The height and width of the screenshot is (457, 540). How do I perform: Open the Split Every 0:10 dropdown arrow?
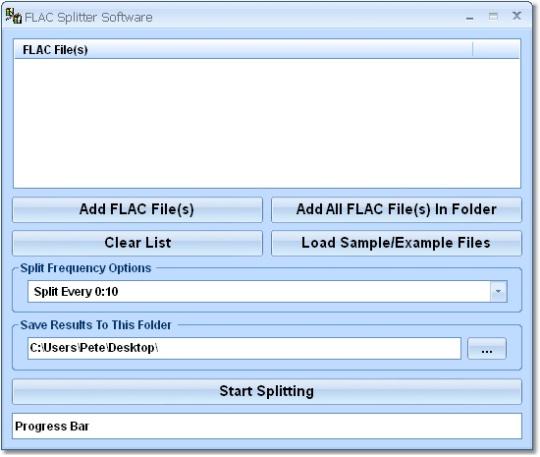pos(498,292)
